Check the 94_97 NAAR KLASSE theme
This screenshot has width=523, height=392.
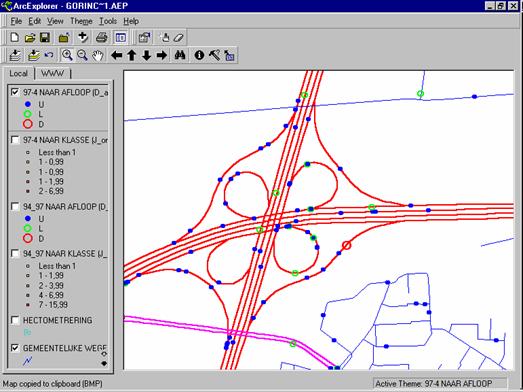(15, 254)
